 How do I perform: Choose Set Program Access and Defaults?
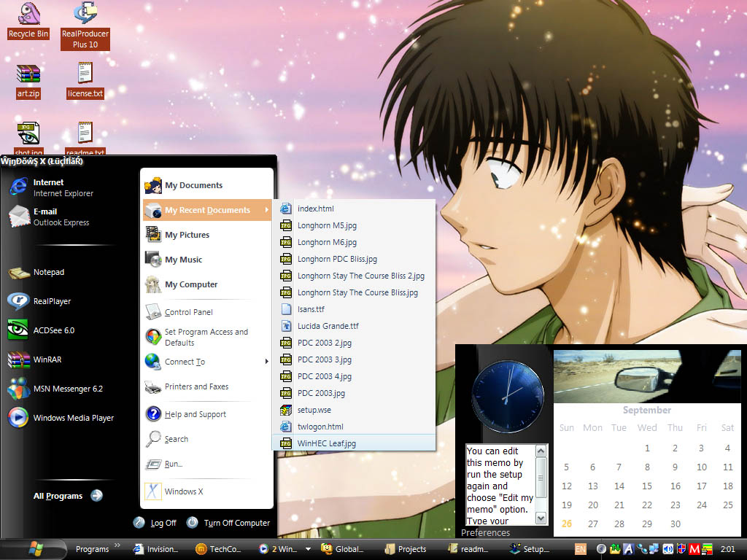[x=206, y=337]
